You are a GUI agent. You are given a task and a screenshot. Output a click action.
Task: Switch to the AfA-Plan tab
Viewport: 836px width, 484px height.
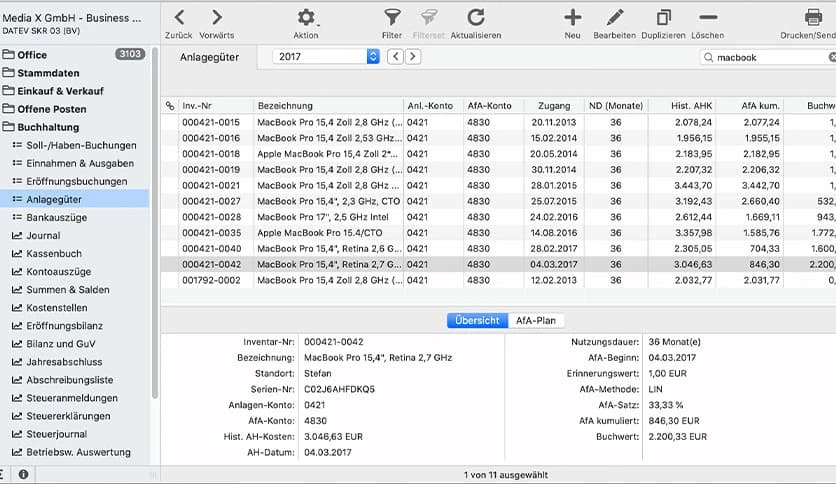536,320
